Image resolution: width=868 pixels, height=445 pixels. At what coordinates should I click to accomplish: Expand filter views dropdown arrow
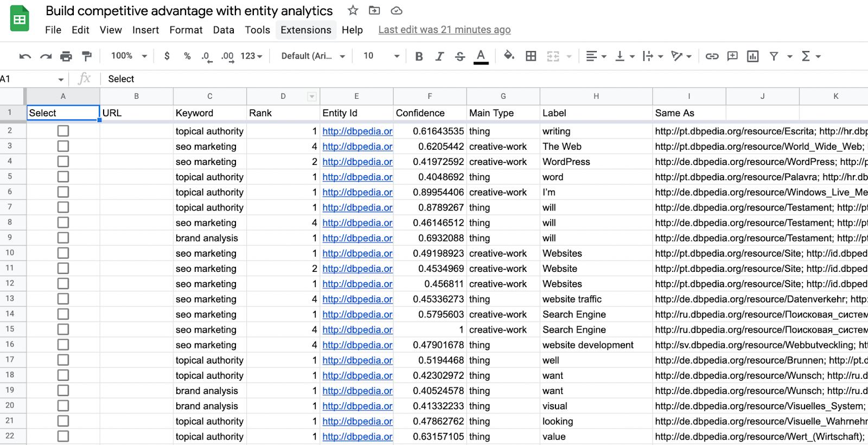(790, 56)
